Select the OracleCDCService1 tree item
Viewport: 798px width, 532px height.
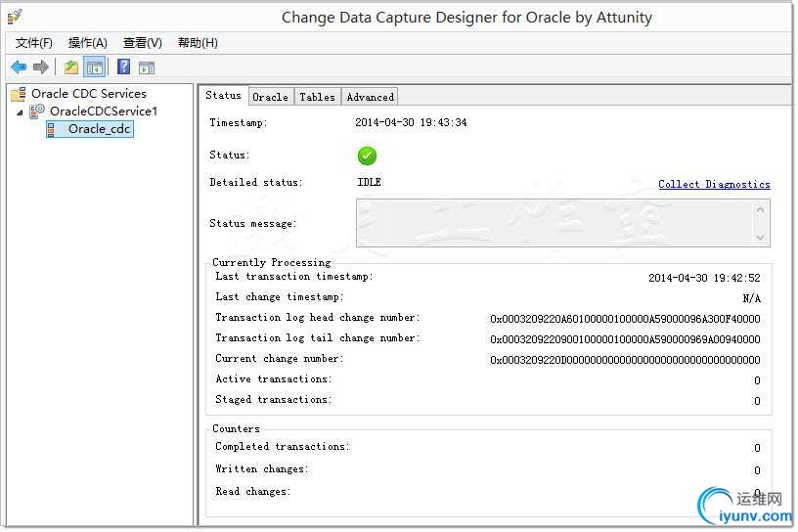tap(104, 111)
